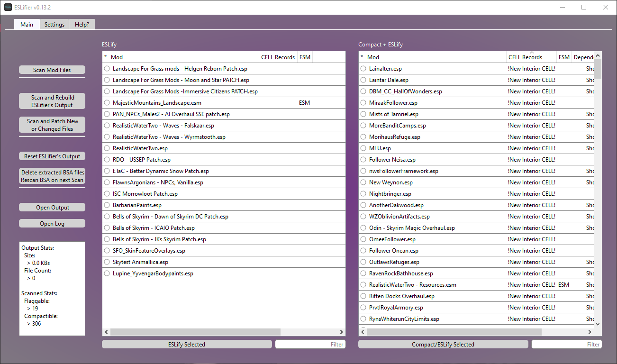Click Scan and Patch New or Changed Files
The image size is (617, 364).
(x=52, y=125)
